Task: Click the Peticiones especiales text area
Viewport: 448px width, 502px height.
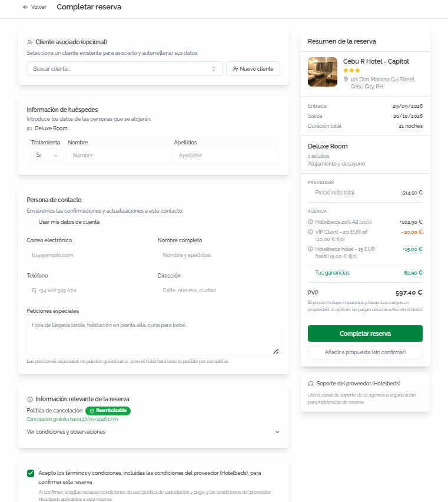Action: (154, 336)
